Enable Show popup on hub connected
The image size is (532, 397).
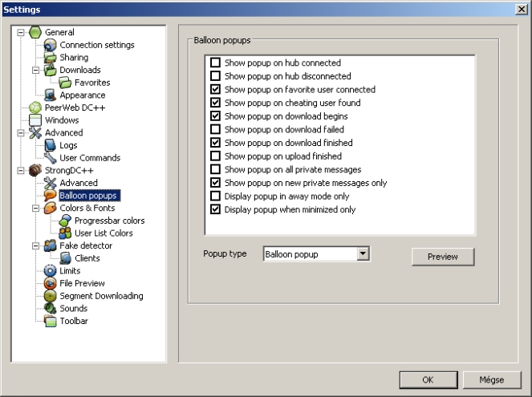(215, 63)
